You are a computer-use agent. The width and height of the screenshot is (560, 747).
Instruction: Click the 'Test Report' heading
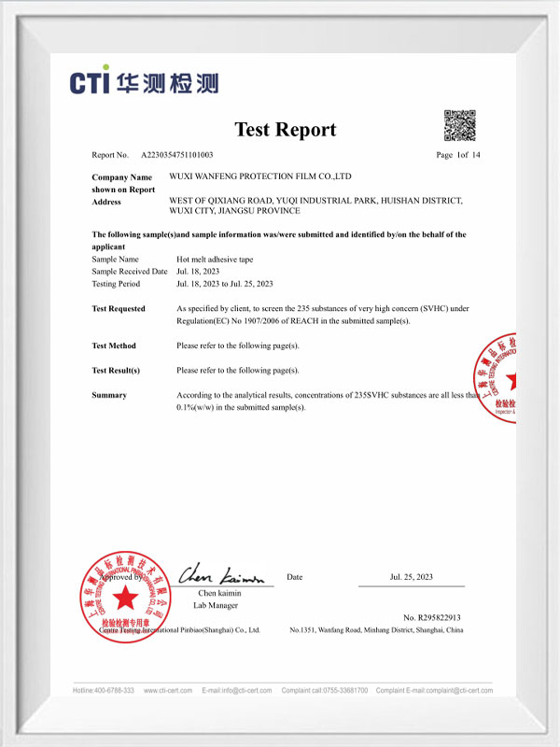click(x=286, y=130)
